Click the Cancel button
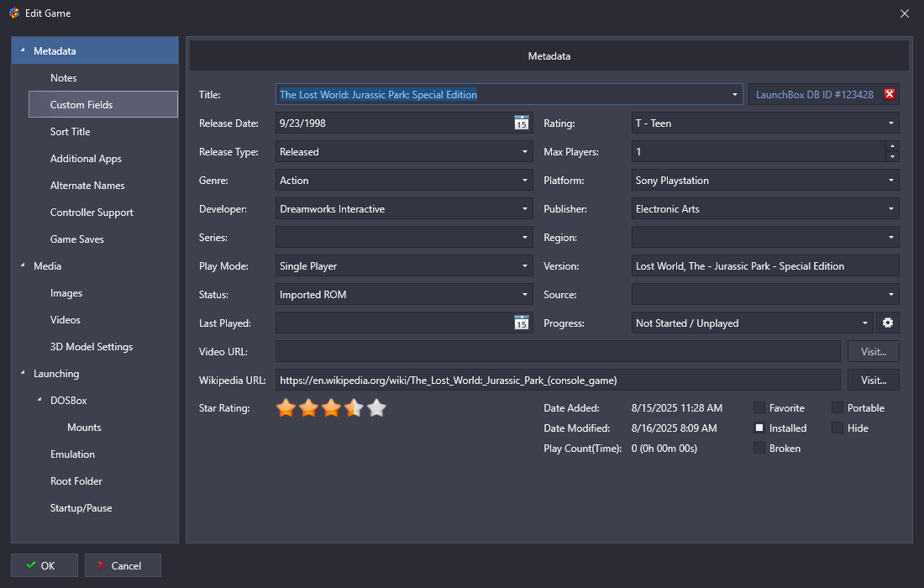This screenshot has height=588, width=924. (123, 565)
